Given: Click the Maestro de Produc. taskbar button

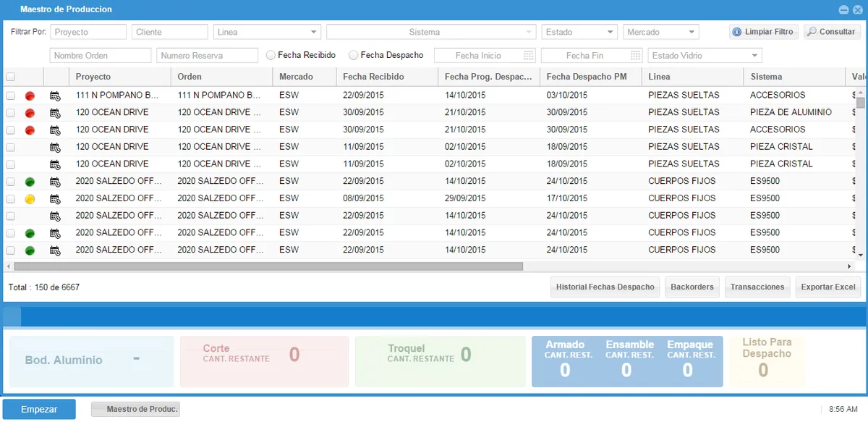Looking at the screenshot, I should [135, 410].
